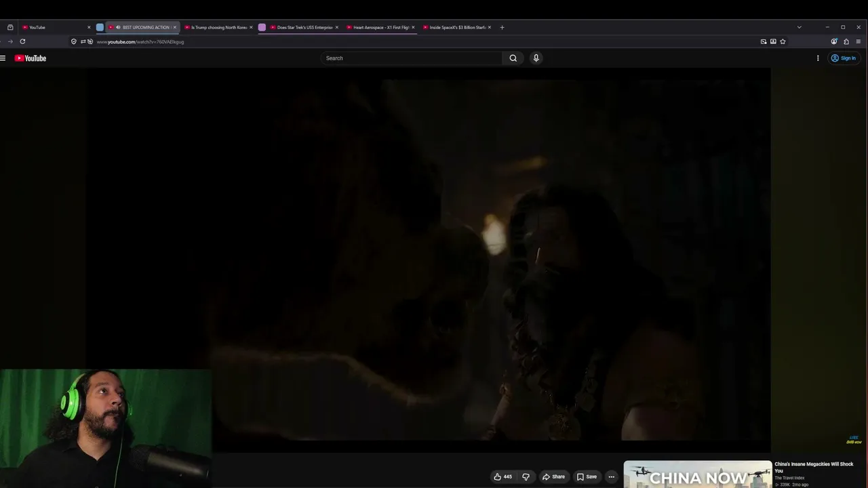Image resolution: width=868 pixels, height=488 pixels.
Task: Open the browser extensions icon
Action: coord(846,41)
